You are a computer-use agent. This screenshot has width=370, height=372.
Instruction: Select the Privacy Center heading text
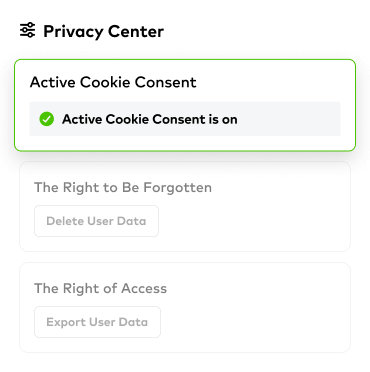point(103,32)
